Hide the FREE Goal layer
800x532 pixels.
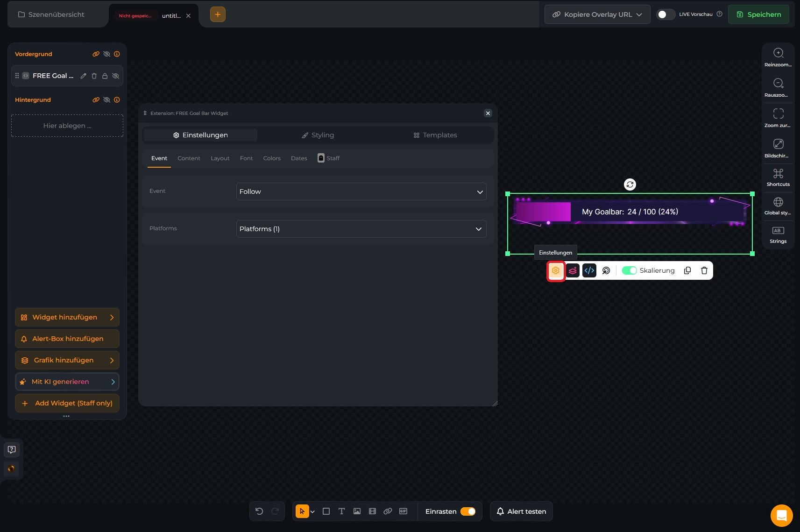point(116,76)
